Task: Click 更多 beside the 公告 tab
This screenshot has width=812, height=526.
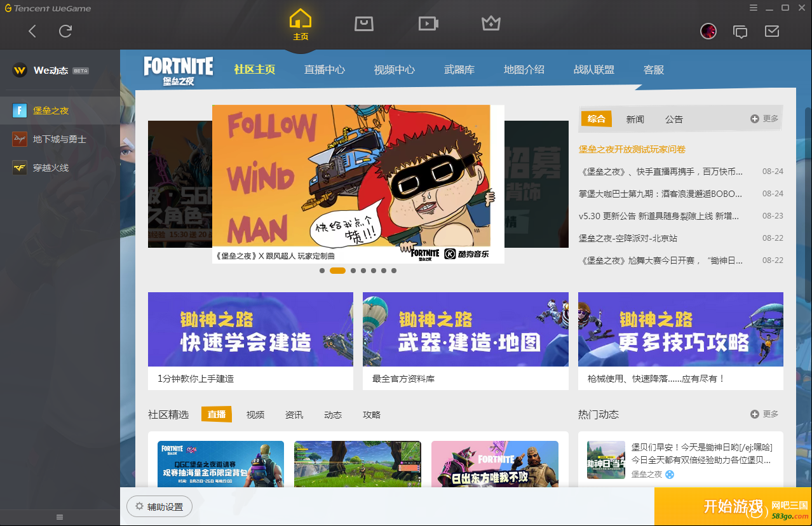Action: (x=764, y=119)
